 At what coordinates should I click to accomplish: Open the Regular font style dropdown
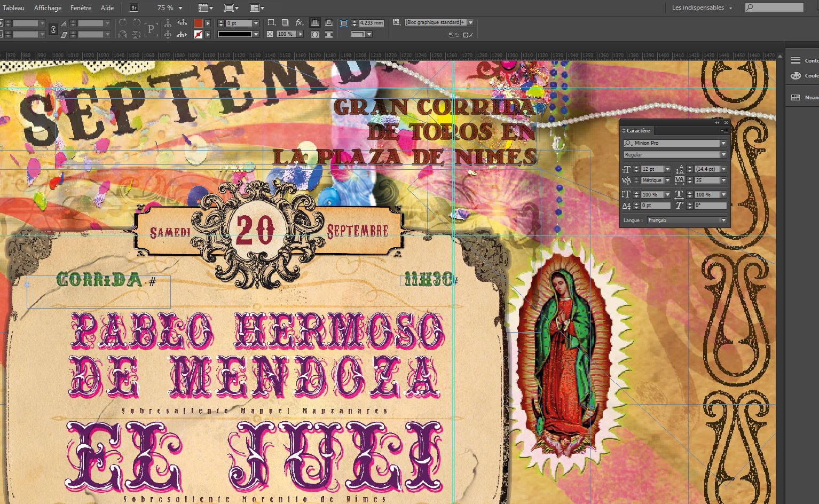(x=723, y=155)
